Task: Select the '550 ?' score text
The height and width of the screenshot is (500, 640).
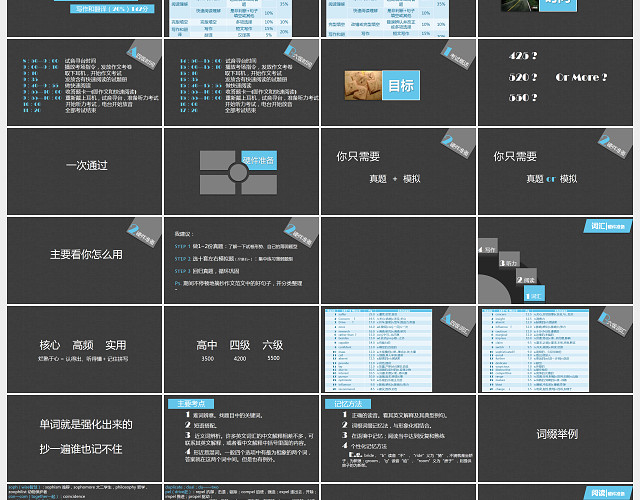Action: [523, 98]
